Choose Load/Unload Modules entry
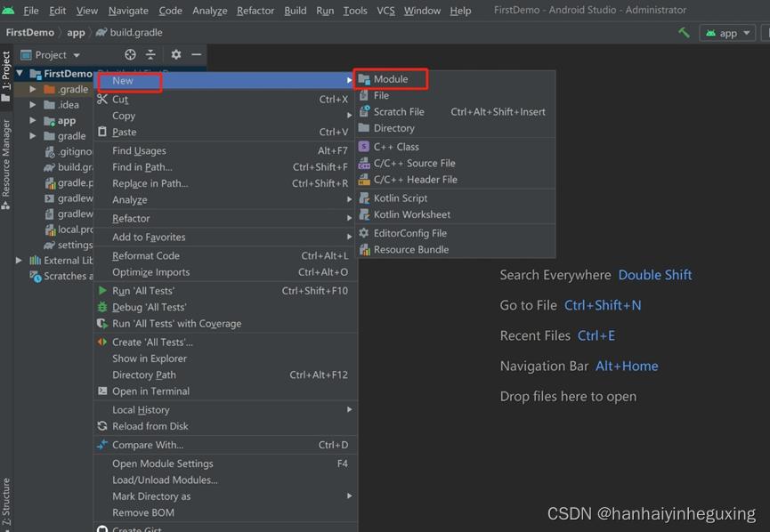770x532 pixels. pyautogui.click(x=225, y=480)
